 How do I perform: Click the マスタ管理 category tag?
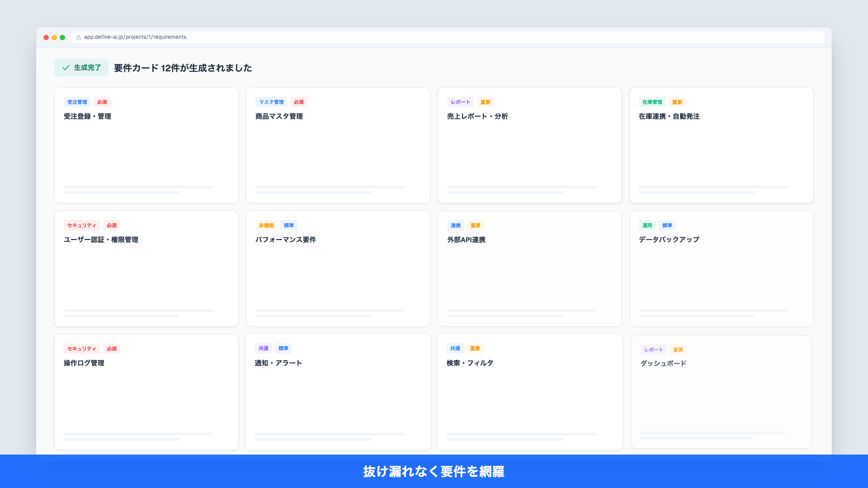coord(271,102)
